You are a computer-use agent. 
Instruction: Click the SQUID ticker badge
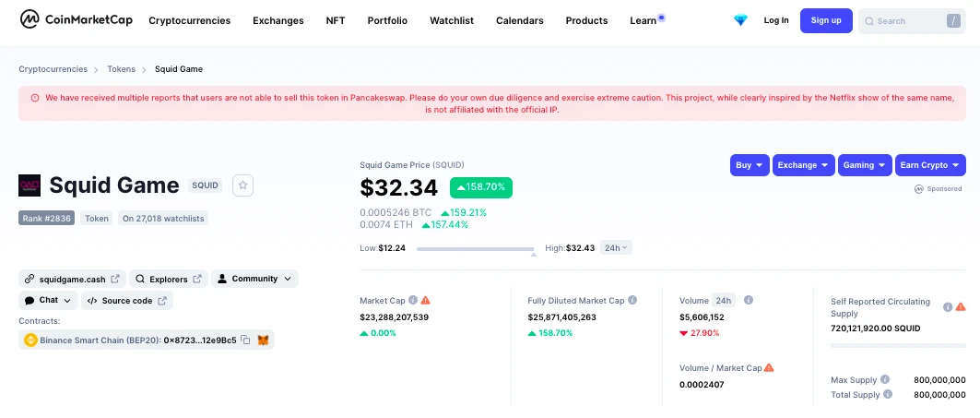coord(205,185)
